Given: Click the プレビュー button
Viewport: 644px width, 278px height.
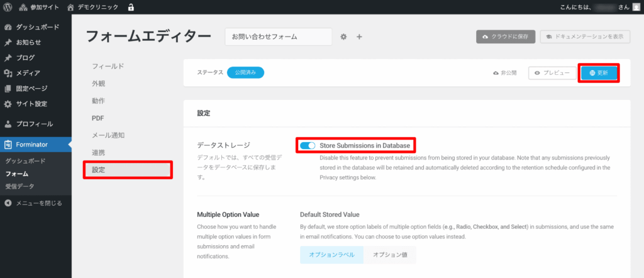Looking at the screenshot, I should pyautogui.click(x=552, y=73).
